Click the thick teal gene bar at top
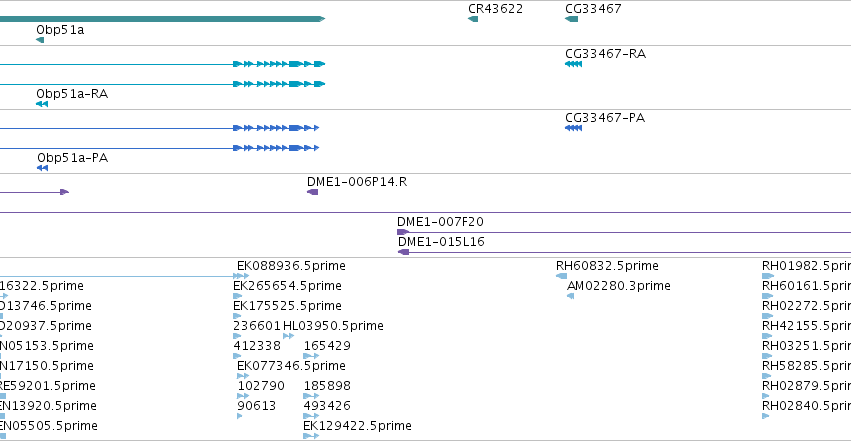Screen dimensions: 851x441 point(162,19)
